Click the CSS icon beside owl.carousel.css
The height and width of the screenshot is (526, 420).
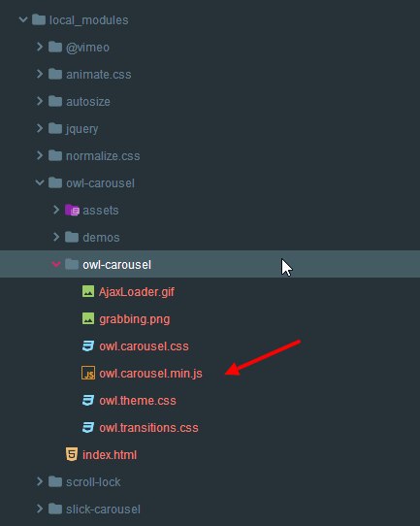(x=88, y=345)
